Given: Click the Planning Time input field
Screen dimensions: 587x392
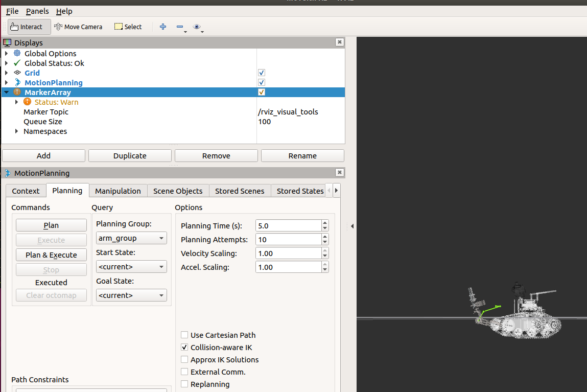Looking at the screenshot, I should 288,226.
